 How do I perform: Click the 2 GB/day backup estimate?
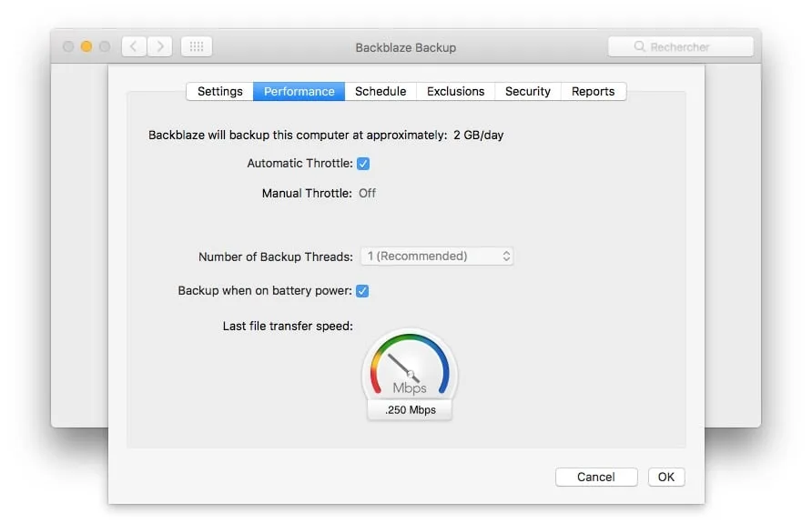click(x=479, y=136)
